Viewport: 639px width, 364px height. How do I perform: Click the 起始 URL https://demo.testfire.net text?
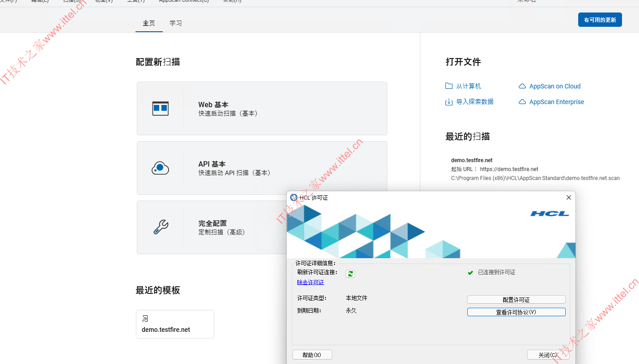tap(495, 169)
